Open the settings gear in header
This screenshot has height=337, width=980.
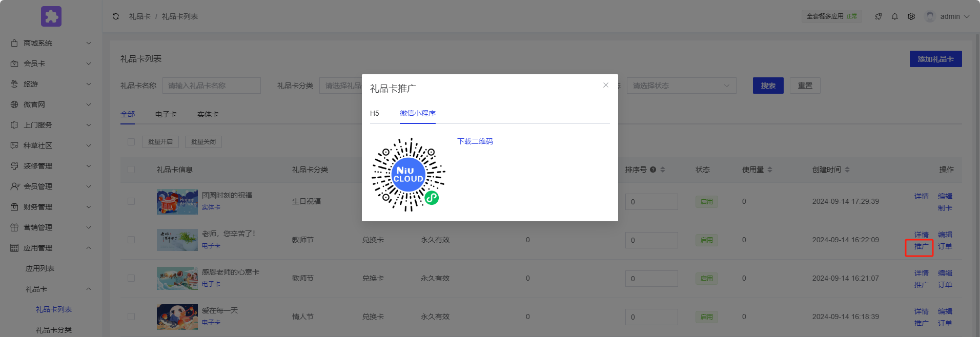911,16
